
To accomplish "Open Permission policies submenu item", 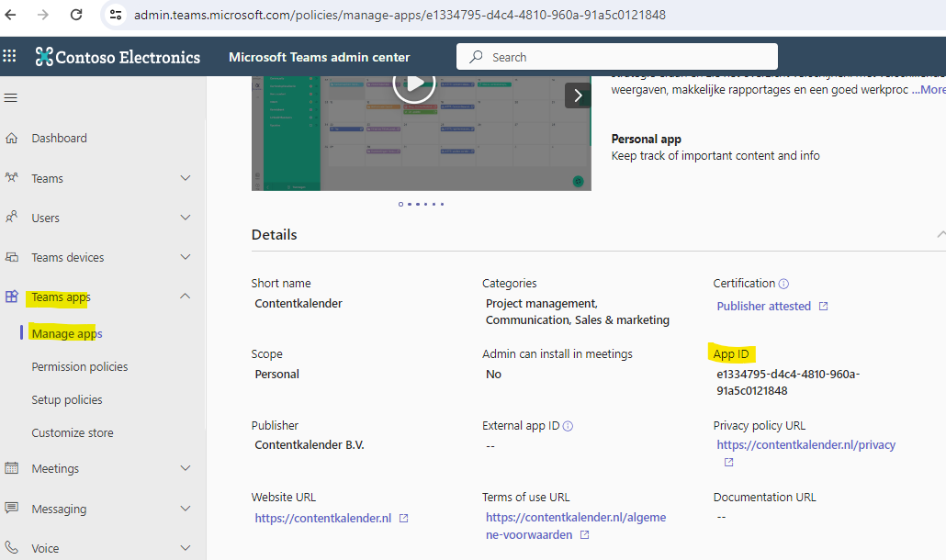I will click(80, 366).
